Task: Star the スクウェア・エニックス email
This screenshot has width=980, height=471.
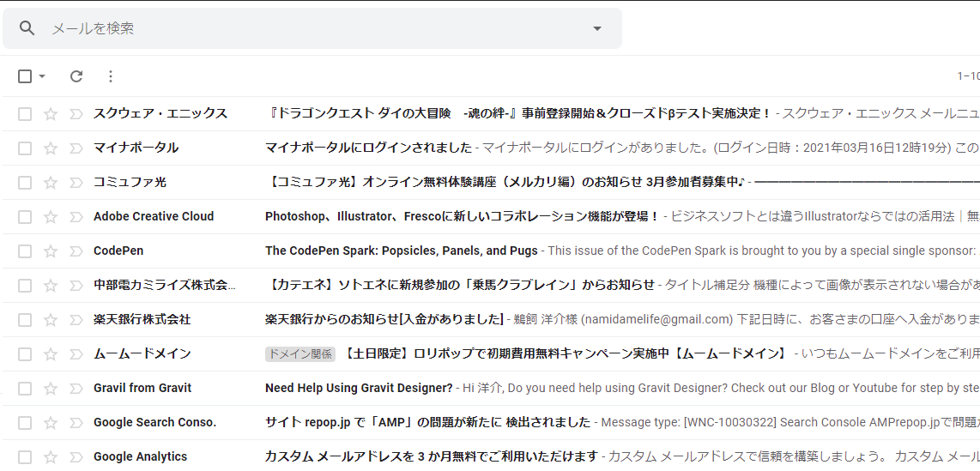Action: click(x=51, y=114)
